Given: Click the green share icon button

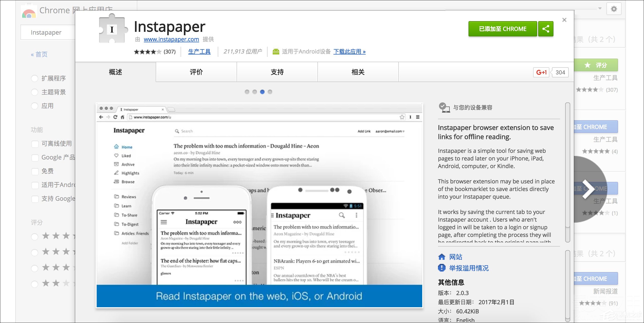Looking at the screenshot, I should pos(546,29).
